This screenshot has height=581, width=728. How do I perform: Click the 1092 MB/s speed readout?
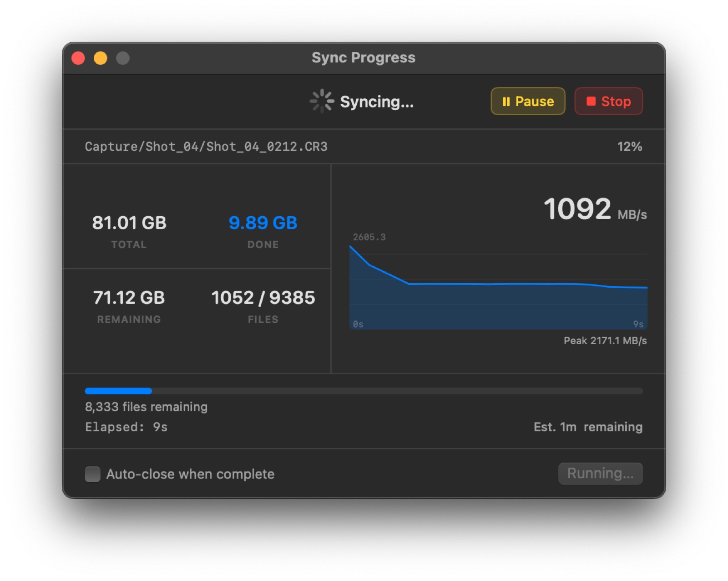[x=595, y=209]
